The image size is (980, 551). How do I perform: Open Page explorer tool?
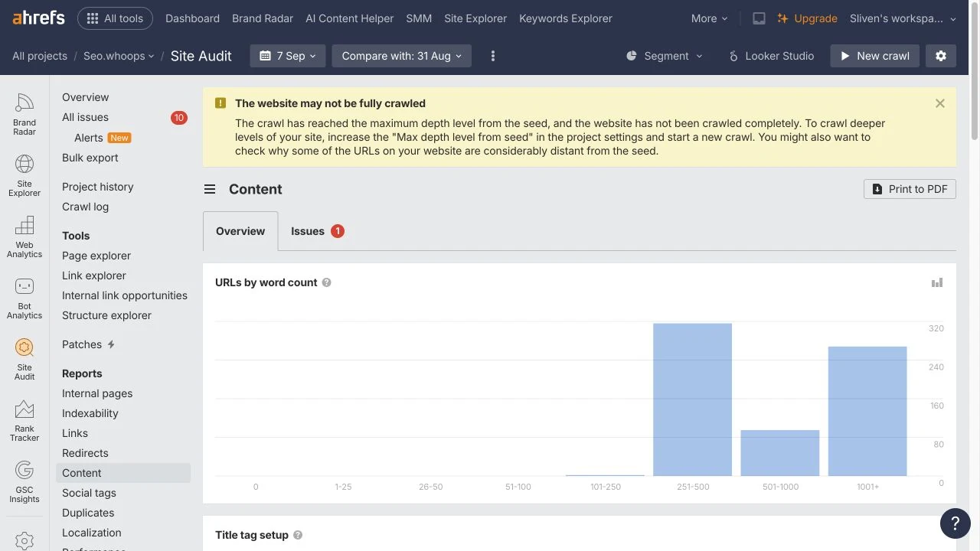96,256
